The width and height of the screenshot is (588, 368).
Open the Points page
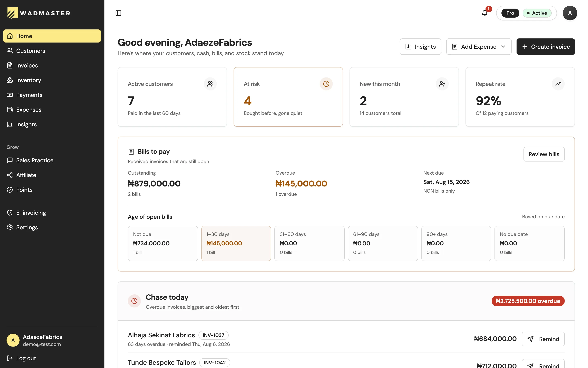click(52, 190)
